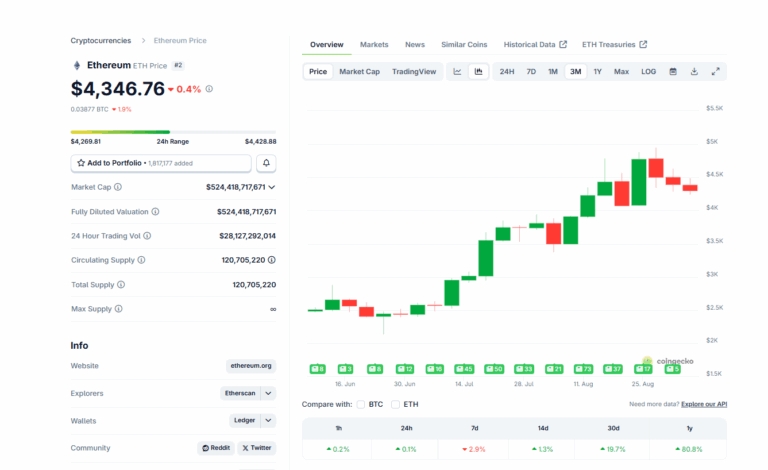Expand the Market Cap details chevron
768x470 pixels.
[272, 187]
